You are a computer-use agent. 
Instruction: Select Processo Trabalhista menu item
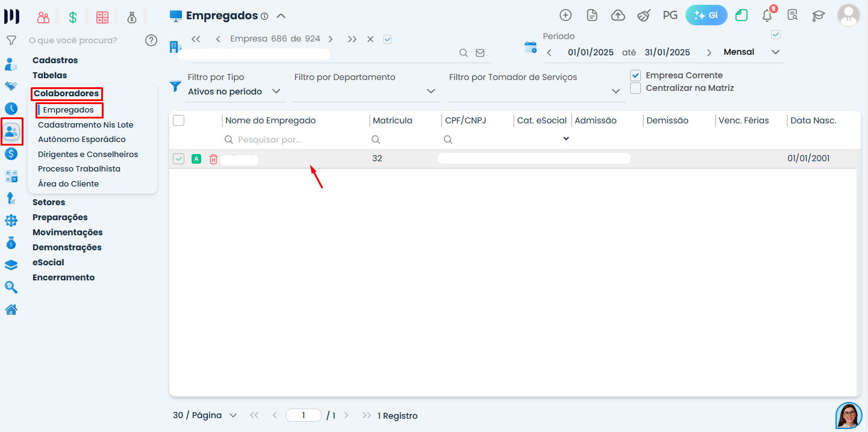tap(80, 168)
